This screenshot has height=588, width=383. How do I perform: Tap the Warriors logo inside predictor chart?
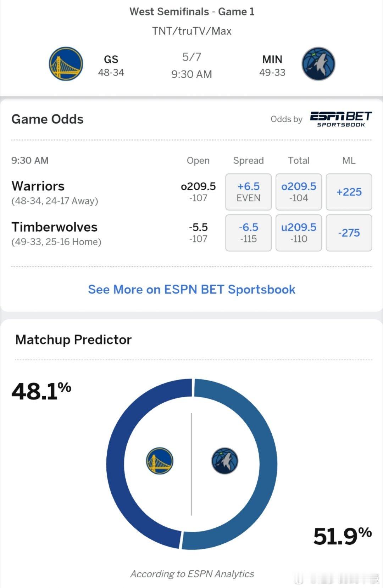pyautogui.click(x=160, y=461)
